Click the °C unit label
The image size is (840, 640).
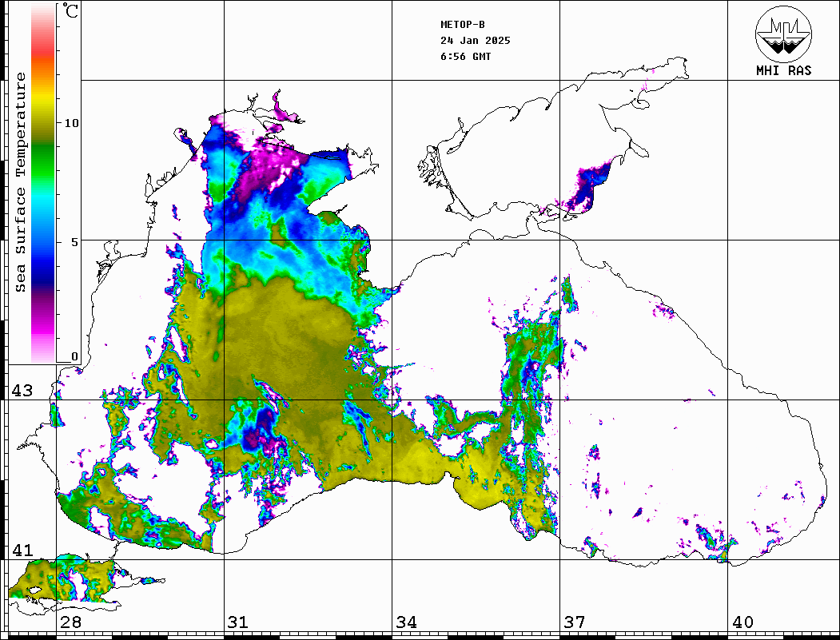pyautogui.click(x=70, y=10)
